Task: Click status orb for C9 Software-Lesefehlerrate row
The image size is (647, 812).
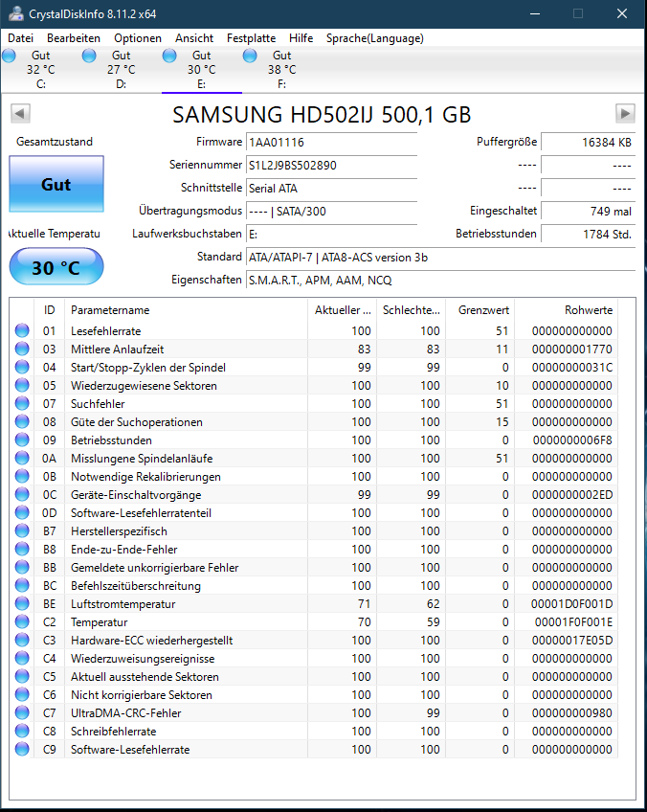Action: click(x=22, y=750)
